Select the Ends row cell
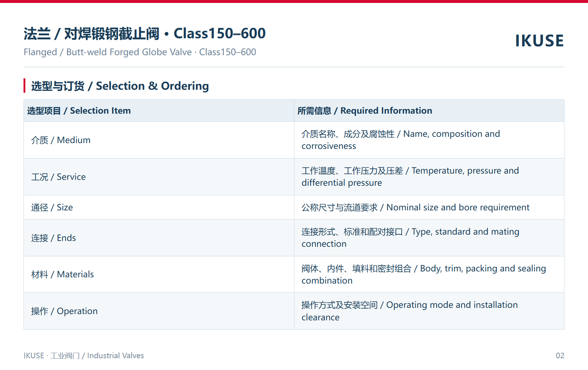 (159, 238)
